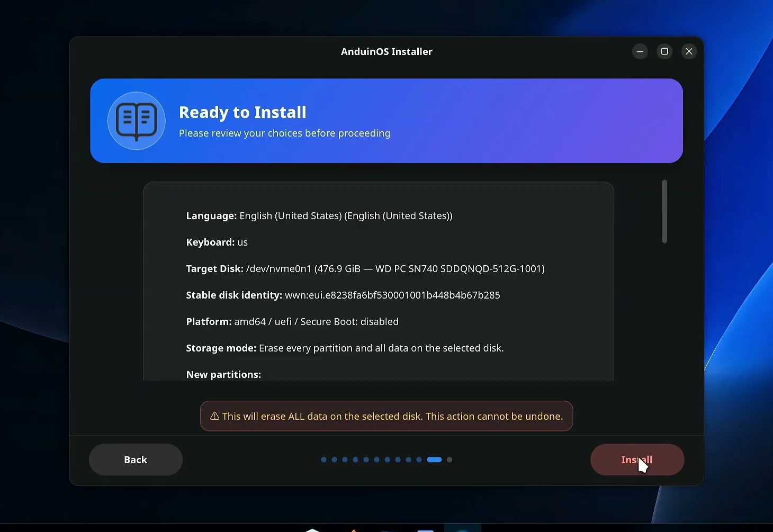This screenshot has height=532, width=773.
Task: Close the AnduinOS Installer window
Action: [689, 51]
